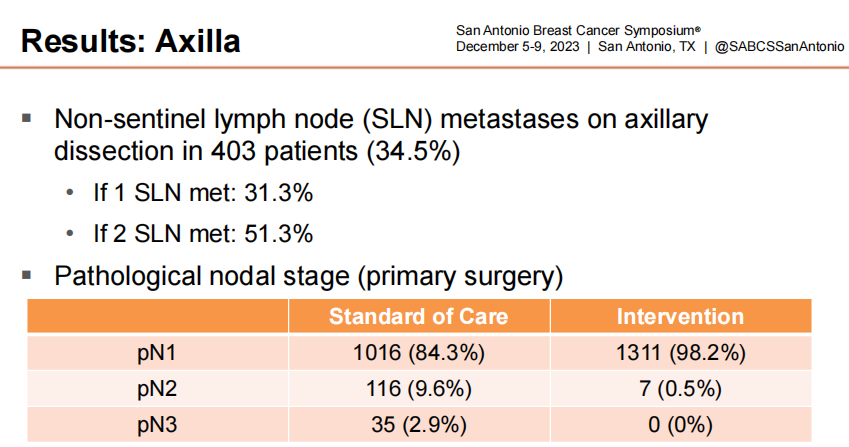This screenshot has height=447, width=849.
Task: Click the "December 5-9, 2023" date text
Action: (x=516, y=47)
